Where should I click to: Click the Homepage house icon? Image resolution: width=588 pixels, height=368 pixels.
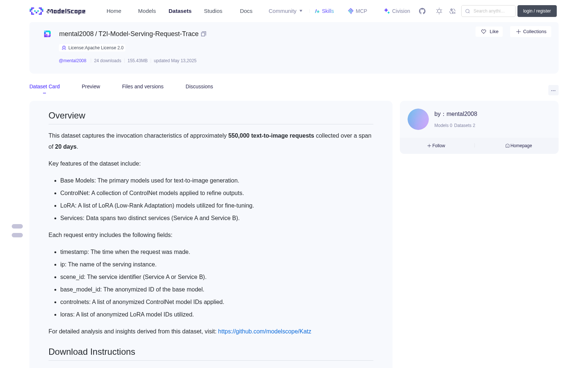coord(508,146)
